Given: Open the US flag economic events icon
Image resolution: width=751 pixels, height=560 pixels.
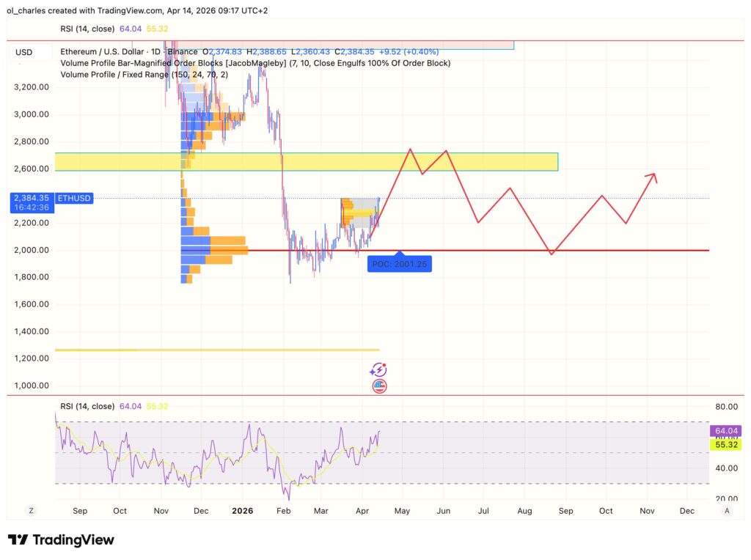Looking at the screenshot, I should pyautogui.click(x=378, y=386).
